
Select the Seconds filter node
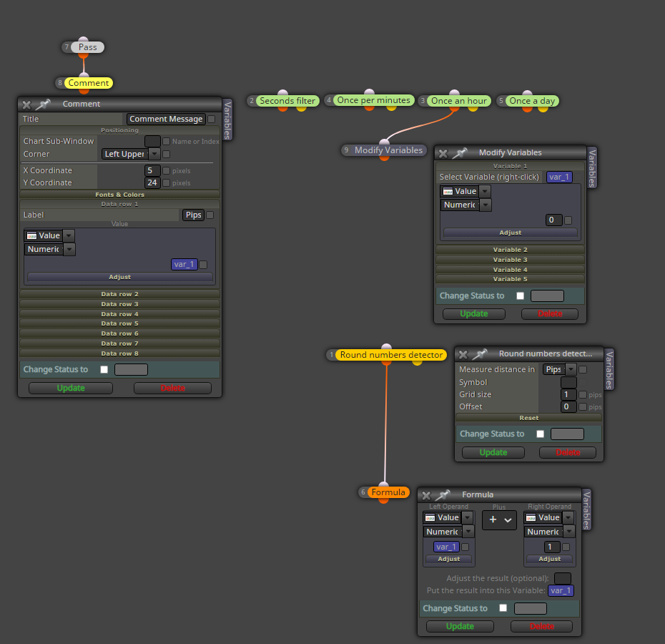287,101
